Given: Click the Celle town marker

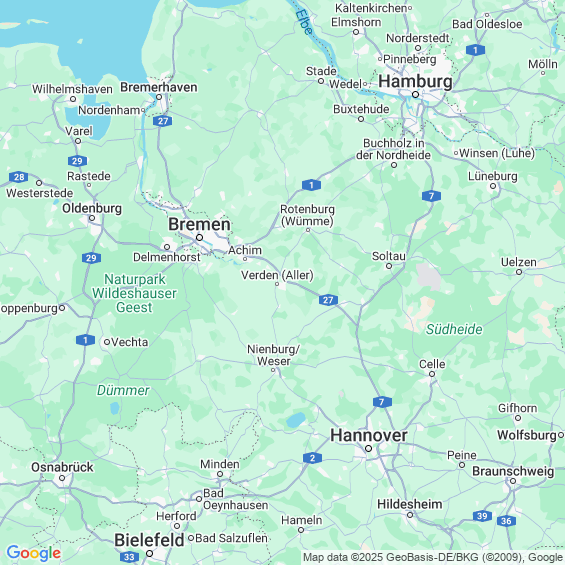Looking at the screenshot, I should pos(432,374).
